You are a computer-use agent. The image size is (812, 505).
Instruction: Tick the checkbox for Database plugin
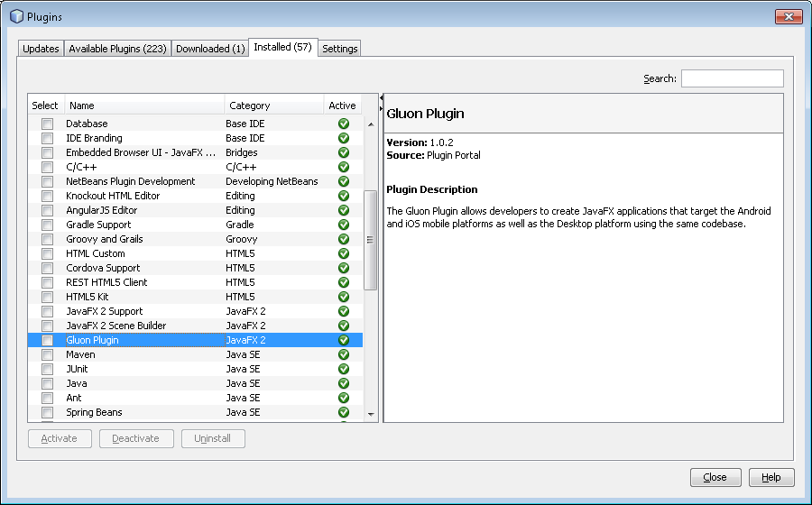[47, 124]
